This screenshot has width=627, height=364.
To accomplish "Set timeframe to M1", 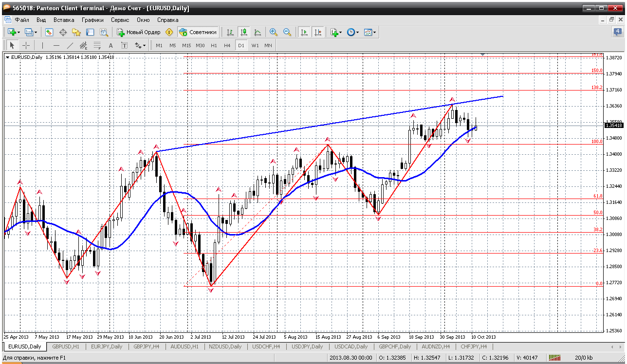I will (159, 45).
